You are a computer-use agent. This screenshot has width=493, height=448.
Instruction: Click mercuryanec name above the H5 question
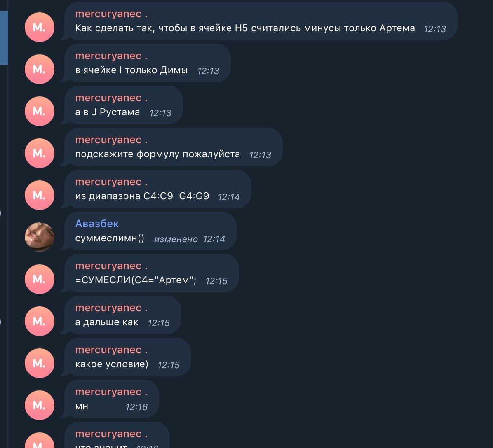point(111,14)
